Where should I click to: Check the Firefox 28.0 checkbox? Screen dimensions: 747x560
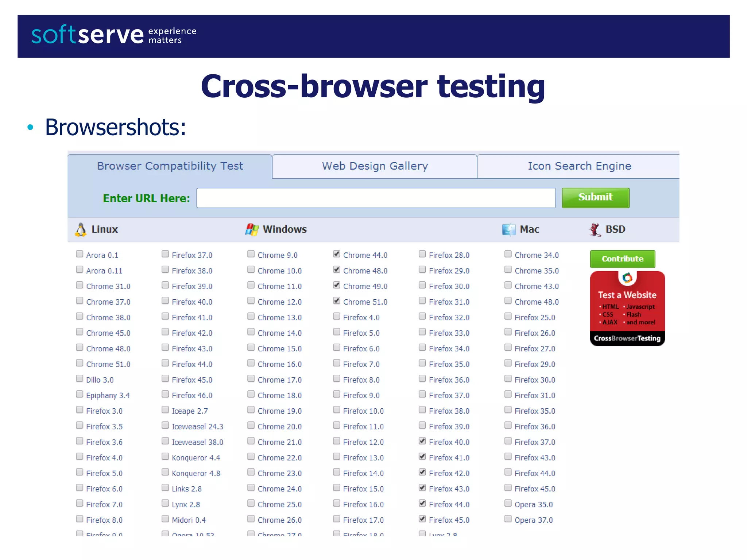click(422, 254)
